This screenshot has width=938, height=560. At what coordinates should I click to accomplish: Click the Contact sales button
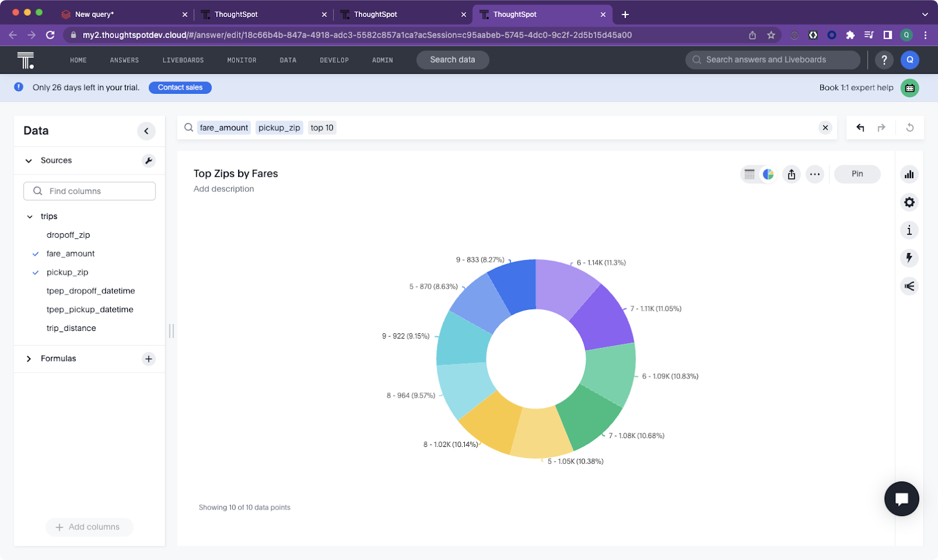click(180, 87)
